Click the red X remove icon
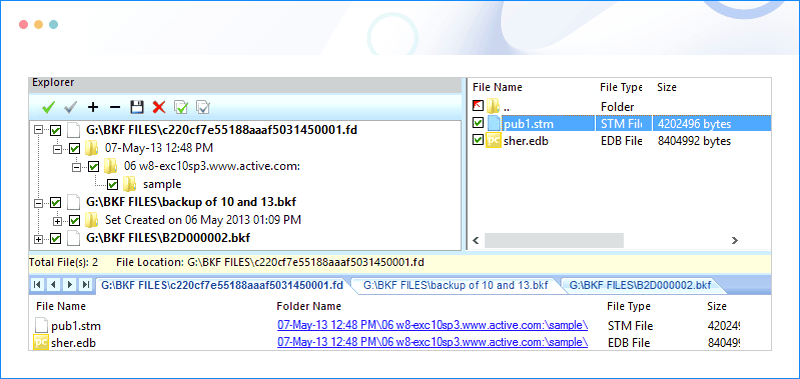Screen dimensions: 800x379 (x=159, y=107)
